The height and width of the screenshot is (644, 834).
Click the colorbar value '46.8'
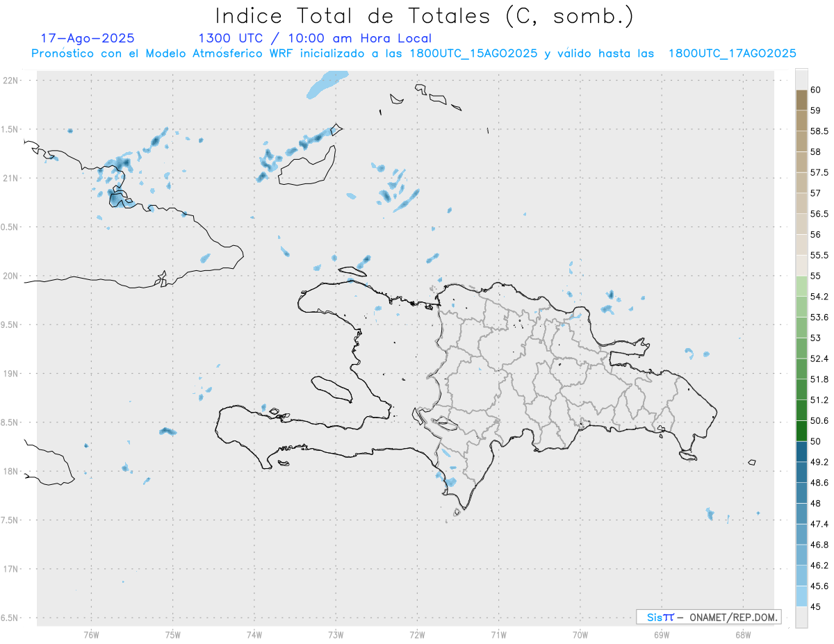[x=819, y=545]
